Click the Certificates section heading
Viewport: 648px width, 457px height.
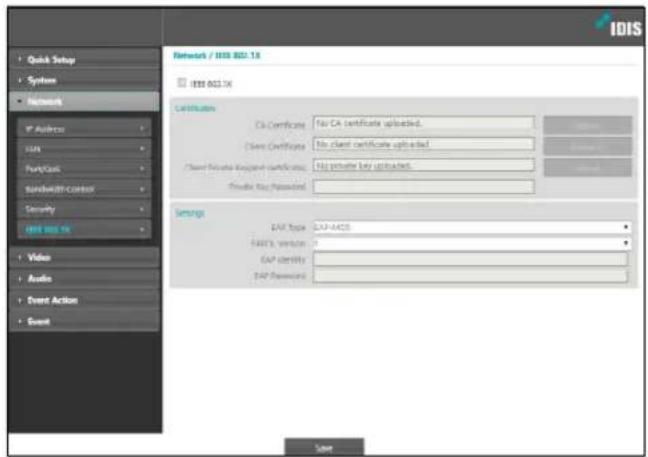tap(195, 108)
